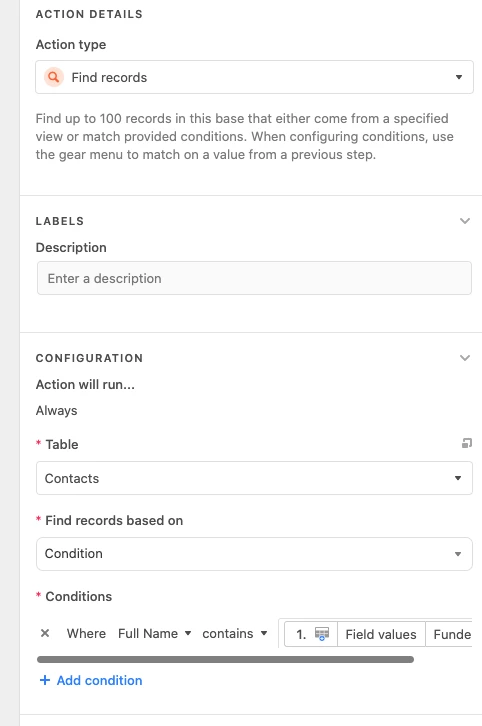This screenshot has height=726, width=482.
Task: Click the small icon right of the Table label
Action: (x=467, y=444)
